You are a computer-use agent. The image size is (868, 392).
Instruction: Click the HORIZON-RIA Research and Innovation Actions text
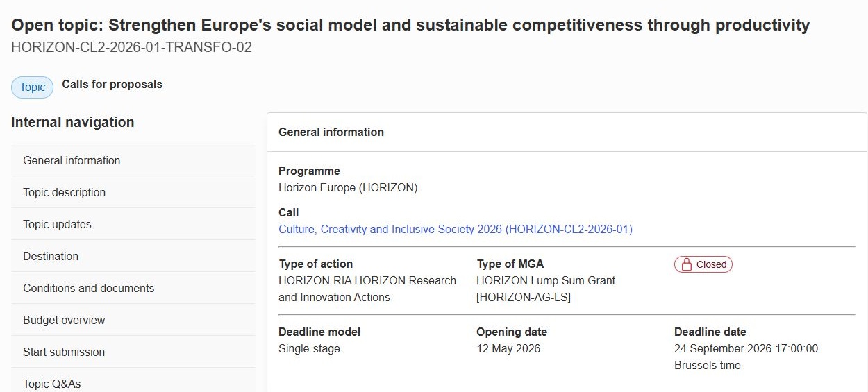click(x=367, y=289)
